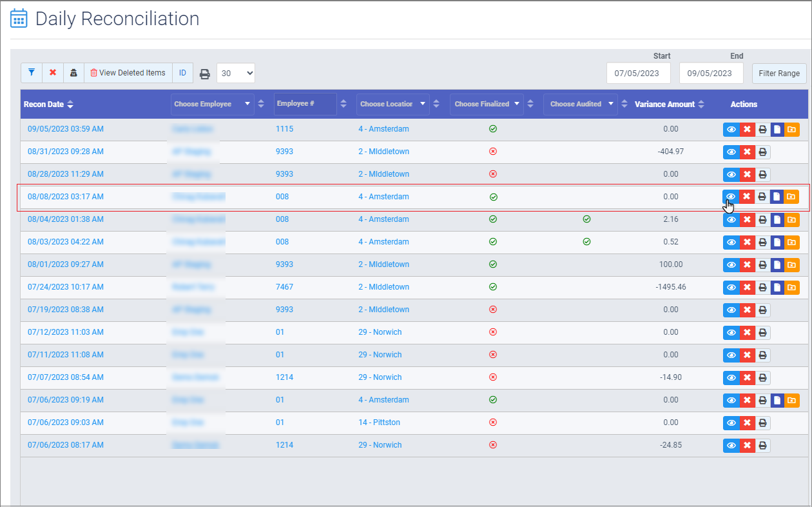Click the filter funnel icon in toolbar
Screen dimensions: 812x507
tap(32, 73)
